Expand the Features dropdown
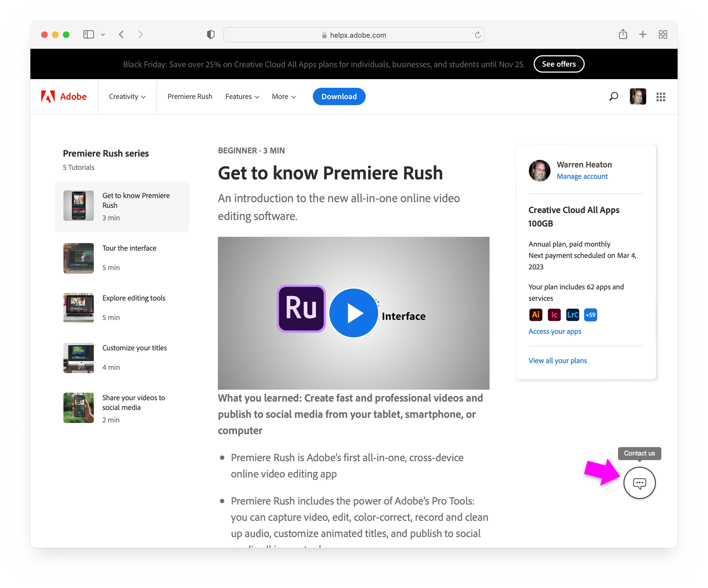The image size is (708, 588). pyautogui.click(x=242, y=97)
